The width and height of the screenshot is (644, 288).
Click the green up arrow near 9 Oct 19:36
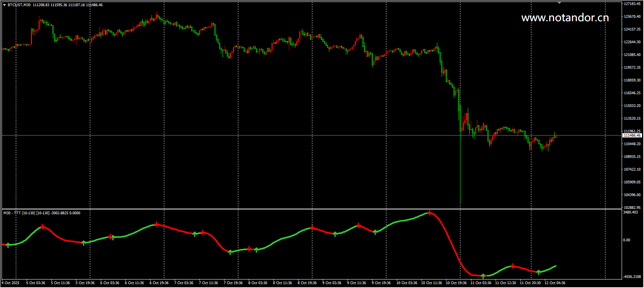(x=375, y=232)
